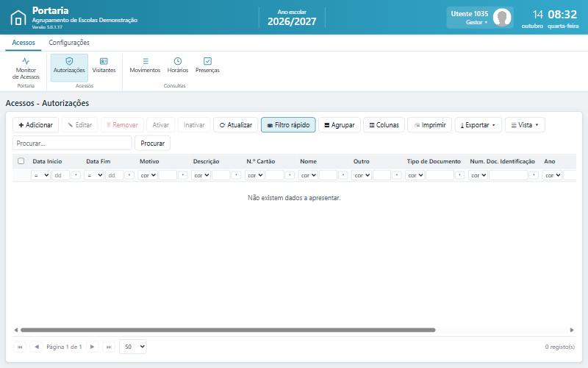
Task: Toggle the Filtro rápido button
Action: tap(288, 124)
